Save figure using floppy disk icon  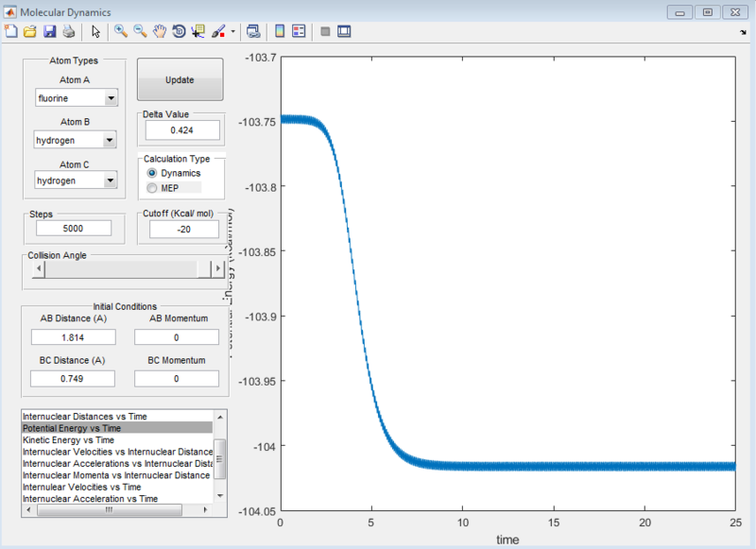(49, 31)
